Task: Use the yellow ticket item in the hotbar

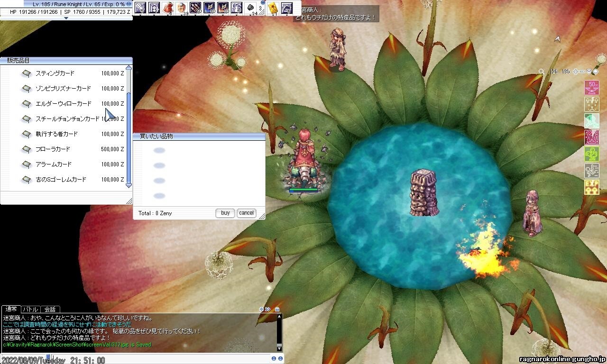Action: [x=273, y=7]
